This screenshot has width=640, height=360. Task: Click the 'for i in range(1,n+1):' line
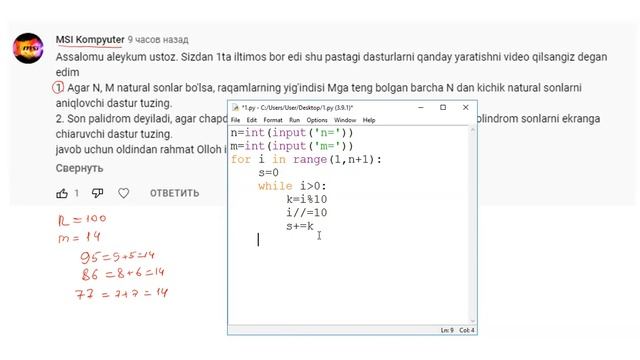coord(306,159)
